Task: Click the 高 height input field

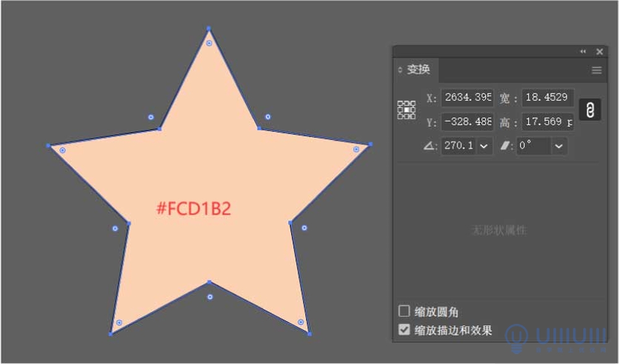Action: (548, 121)
